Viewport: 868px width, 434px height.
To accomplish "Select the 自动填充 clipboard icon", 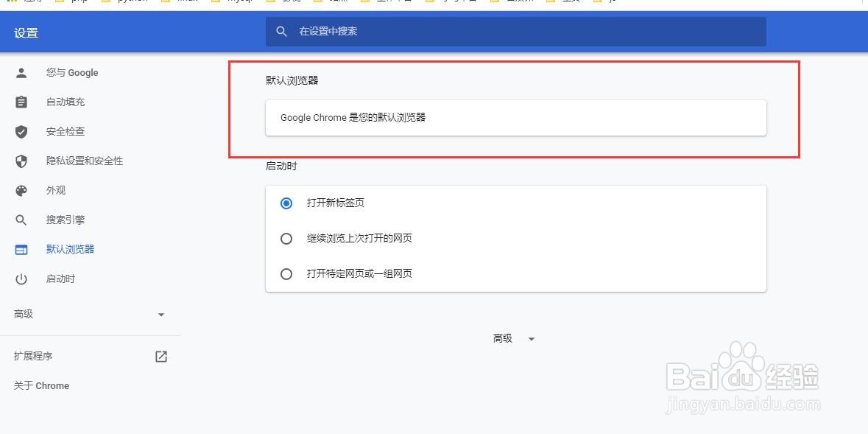I will tap(21, 102).
